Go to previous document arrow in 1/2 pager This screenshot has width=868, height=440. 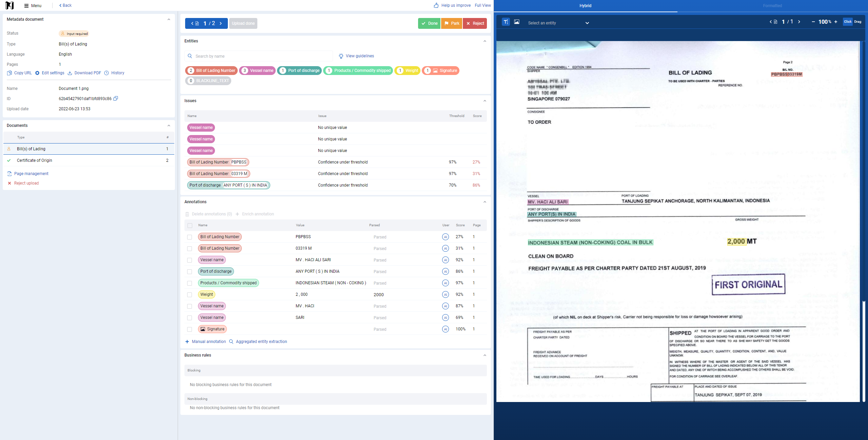tap(192, 23)
